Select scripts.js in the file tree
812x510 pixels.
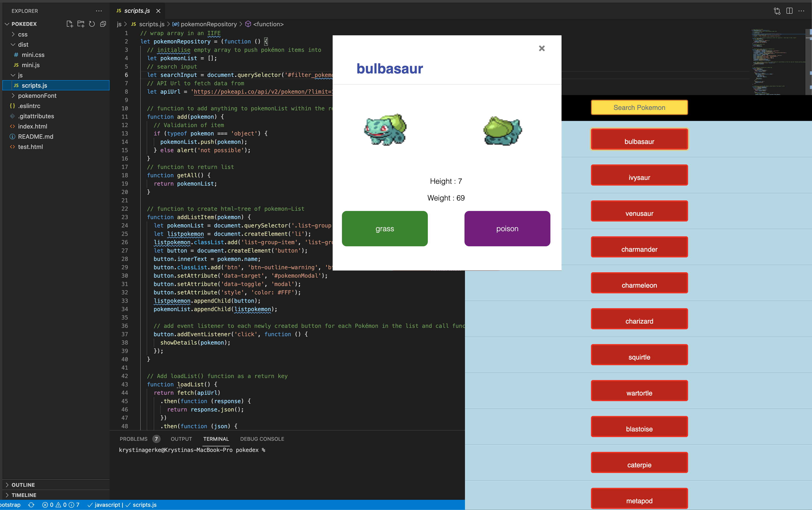pyautogui.click(x=56, y=85)
